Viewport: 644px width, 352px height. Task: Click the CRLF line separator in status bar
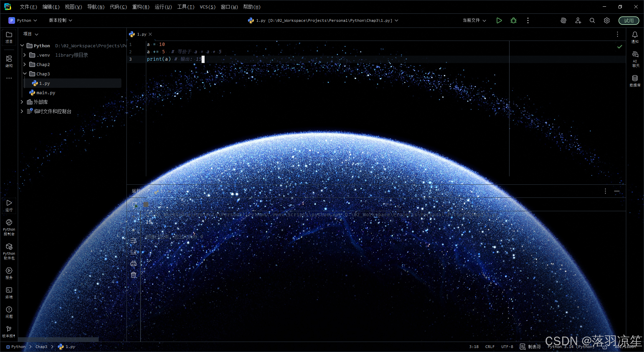click(490, 347)
